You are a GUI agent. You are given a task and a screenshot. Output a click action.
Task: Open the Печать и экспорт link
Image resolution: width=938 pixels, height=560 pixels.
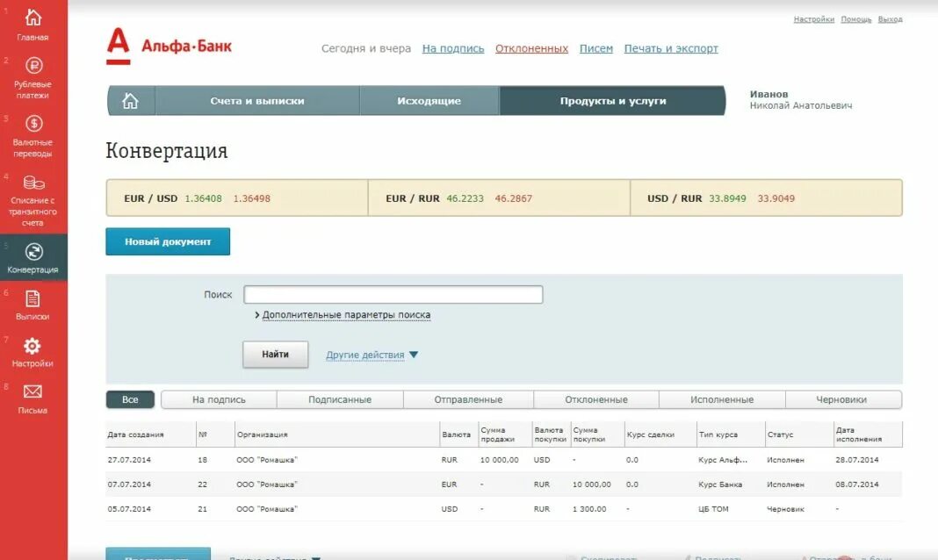(x=671, y=48)
